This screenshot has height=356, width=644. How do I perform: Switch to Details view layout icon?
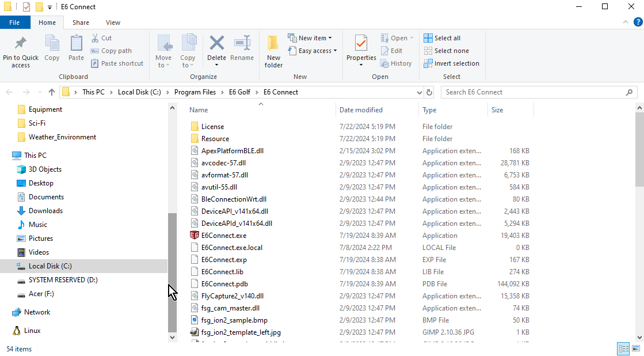tap(623, 349)
